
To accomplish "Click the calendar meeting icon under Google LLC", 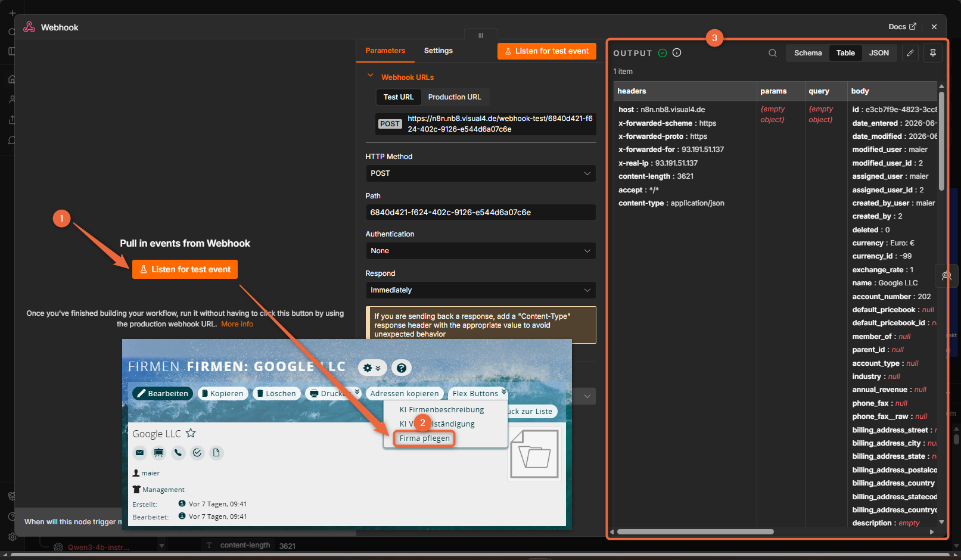I will (x=158, y=453).
